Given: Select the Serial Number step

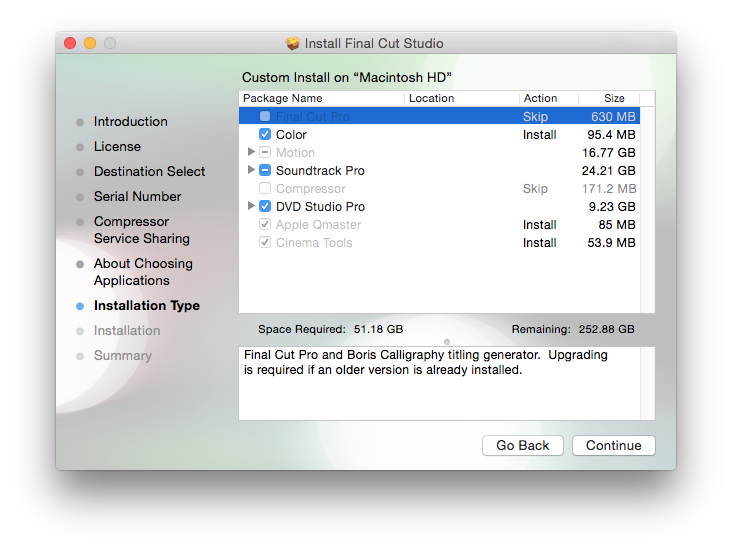Looking at the screenshot, I should point(137,197).
